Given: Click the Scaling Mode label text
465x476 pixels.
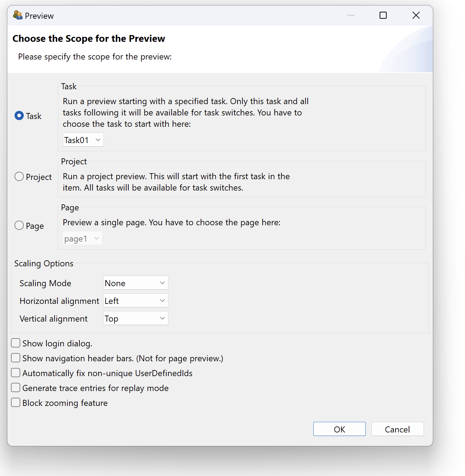Looking at the screenshot, I should point(45,283).
